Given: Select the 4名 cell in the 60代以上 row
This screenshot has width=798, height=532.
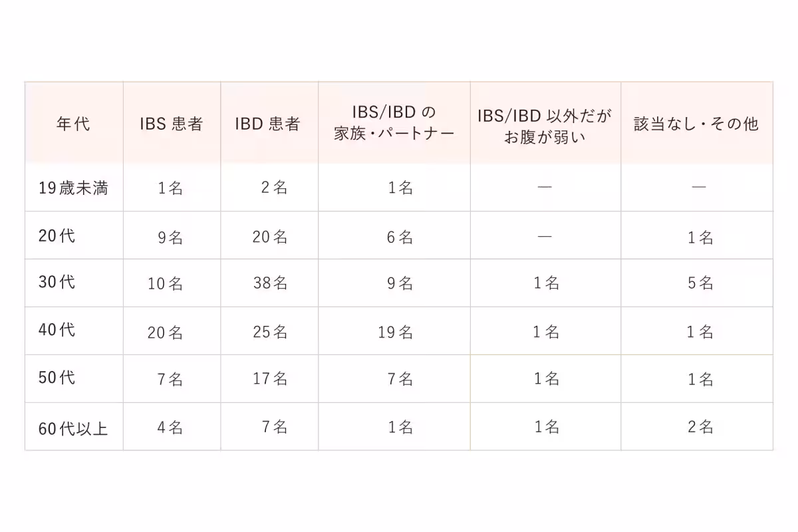Looking at the screenshot, I should (170, 427).
